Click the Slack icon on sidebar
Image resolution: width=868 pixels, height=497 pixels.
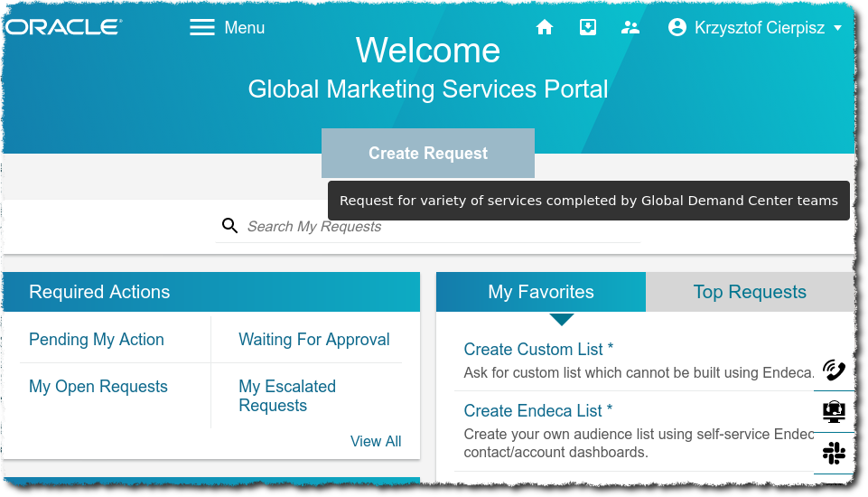(834, 454)
